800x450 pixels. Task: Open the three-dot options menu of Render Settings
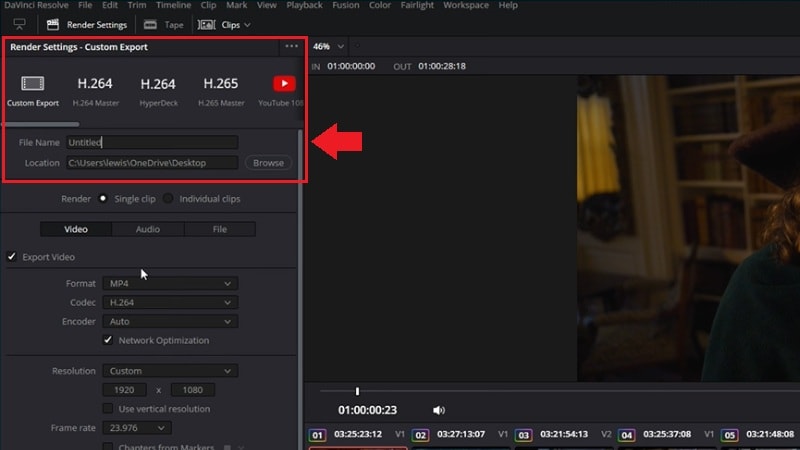tap(291, 46)
